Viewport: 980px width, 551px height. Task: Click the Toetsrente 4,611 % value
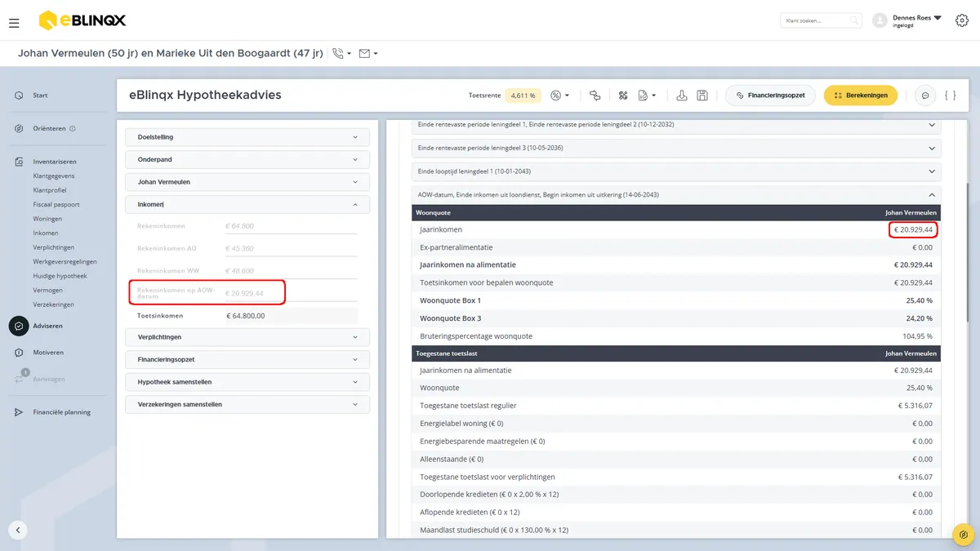click(523, 96)
